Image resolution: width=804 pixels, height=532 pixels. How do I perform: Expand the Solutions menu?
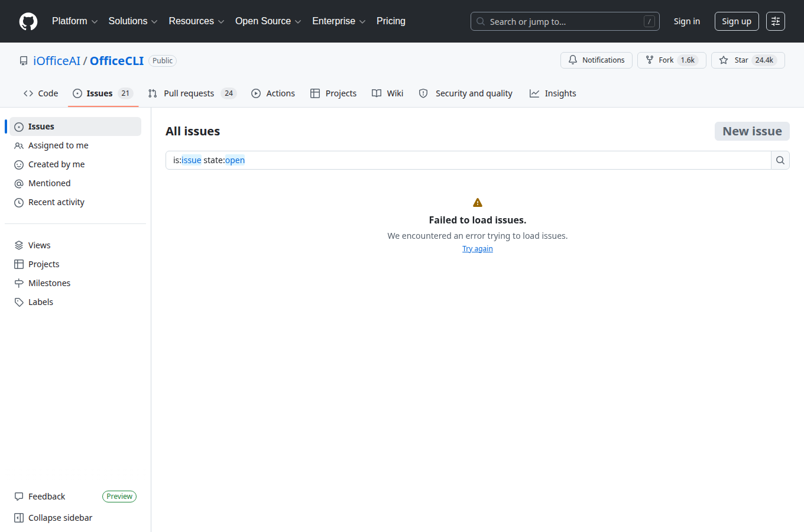pyautogui.click(x=133, y=21)
